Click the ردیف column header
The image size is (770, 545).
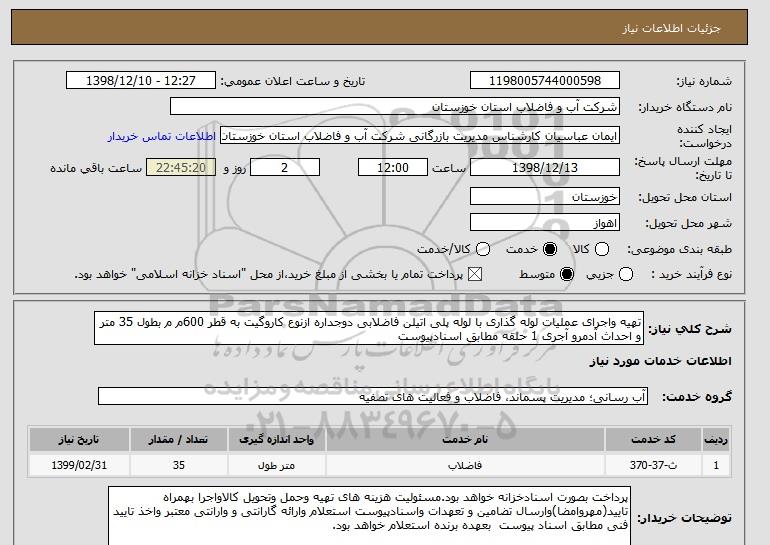pos(716,439)
